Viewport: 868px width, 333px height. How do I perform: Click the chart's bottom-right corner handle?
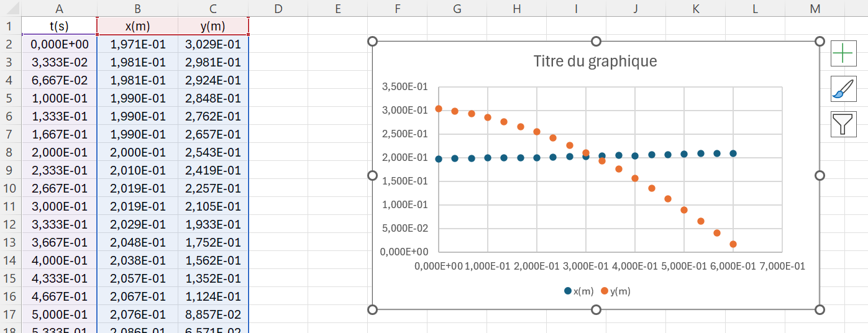(x=820, y=309)
